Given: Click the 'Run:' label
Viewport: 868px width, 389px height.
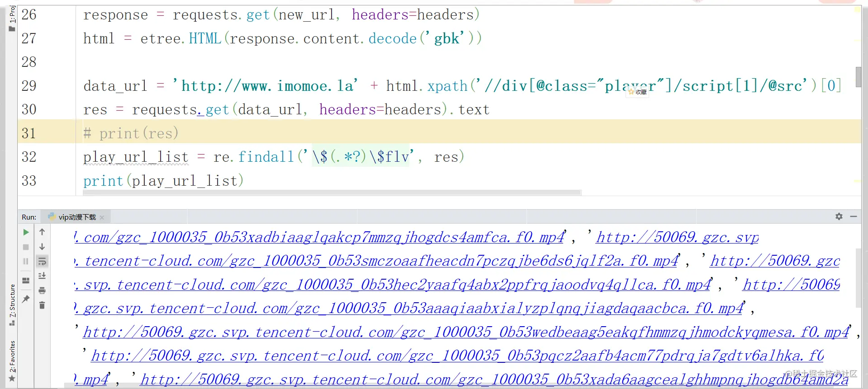Looking at the screenshot, I should click(29, 217).
